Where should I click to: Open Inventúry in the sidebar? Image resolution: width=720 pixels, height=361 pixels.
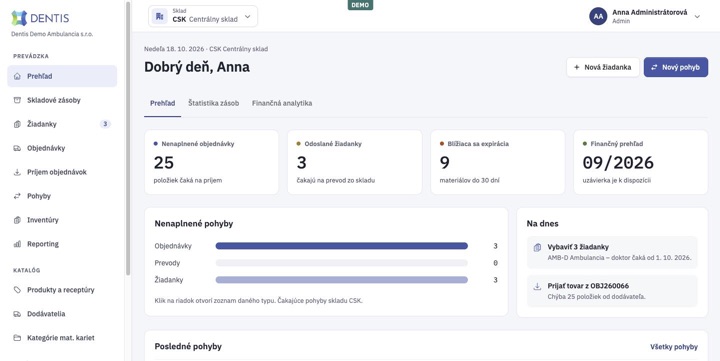click(62, 220)
